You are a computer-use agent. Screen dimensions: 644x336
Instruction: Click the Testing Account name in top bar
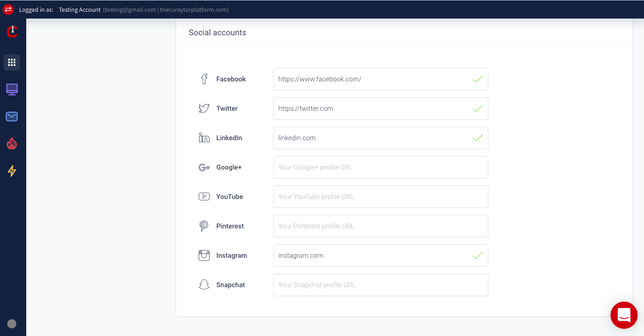[x=80, y=10]
